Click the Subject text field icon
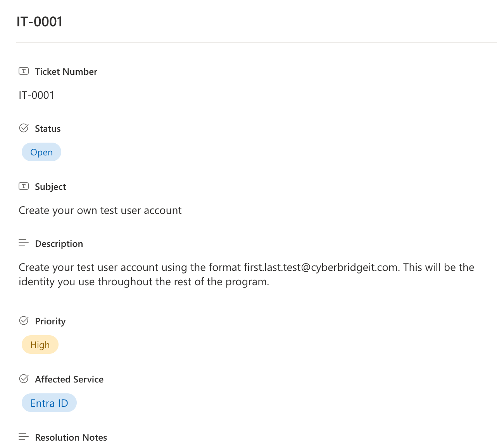The height and width of the screenshot is (448, 497). click(x=24, y=186)
